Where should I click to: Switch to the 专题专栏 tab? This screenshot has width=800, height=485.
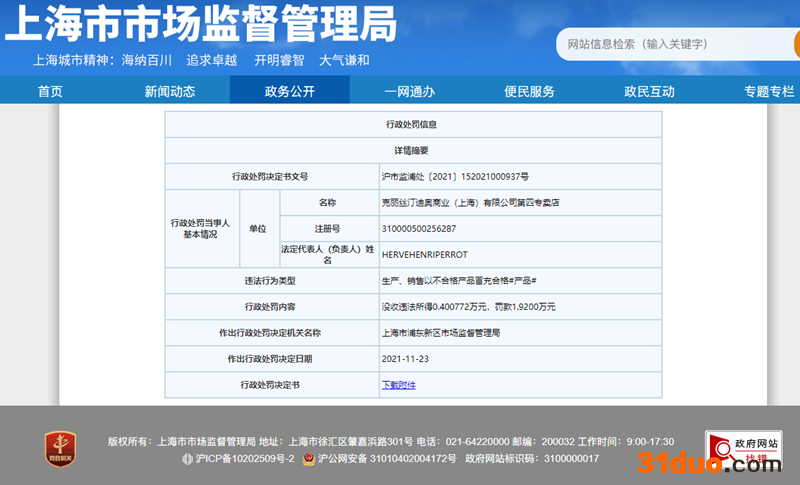coord(768,91)
